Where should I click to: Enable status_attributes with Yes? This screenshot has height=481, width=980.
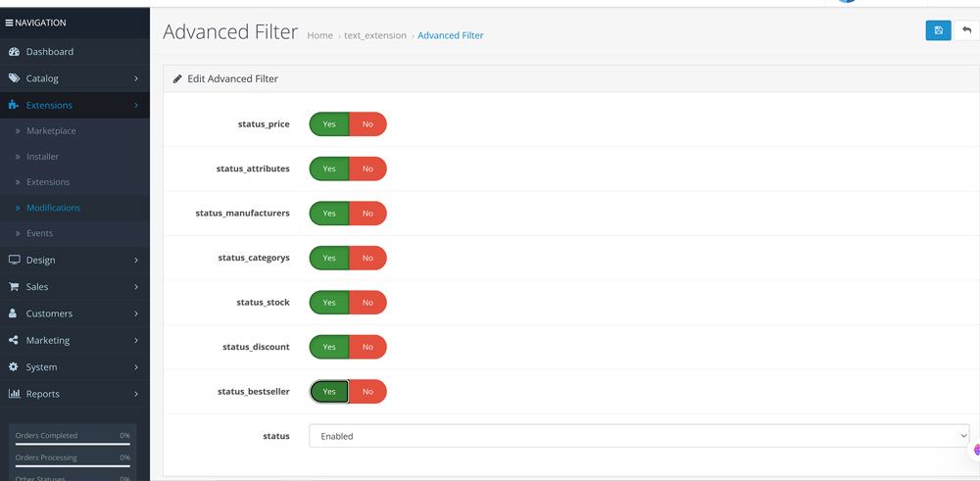point(329,168)
